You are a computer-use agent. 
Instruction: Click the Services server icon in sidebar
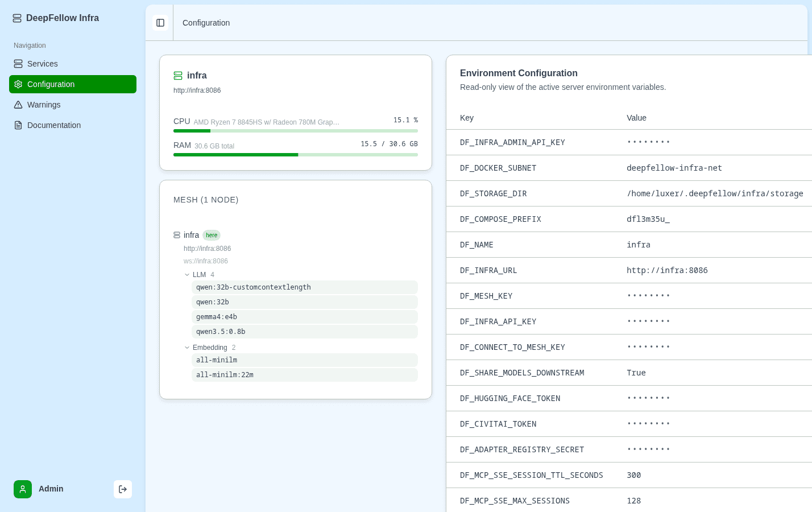click(x=18, y=64)
